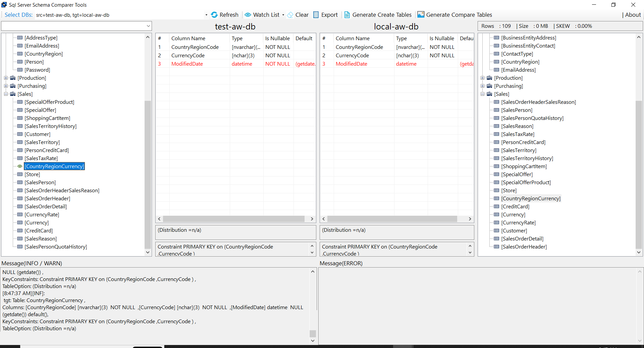Collapse [Sales] node in left tree
The width and height of the screenshot is (644, 348).
tap(6, 94)
